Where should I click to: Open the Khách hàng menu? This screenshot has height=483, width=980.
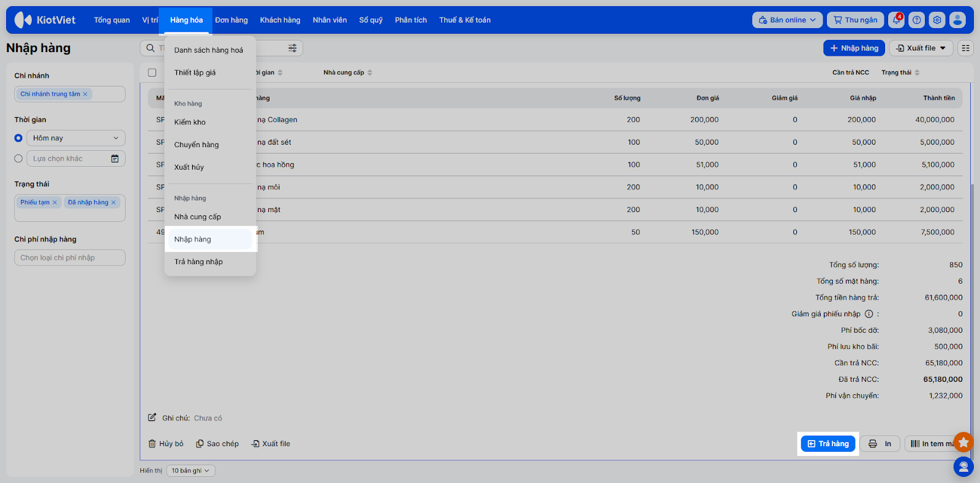(280, 20)
